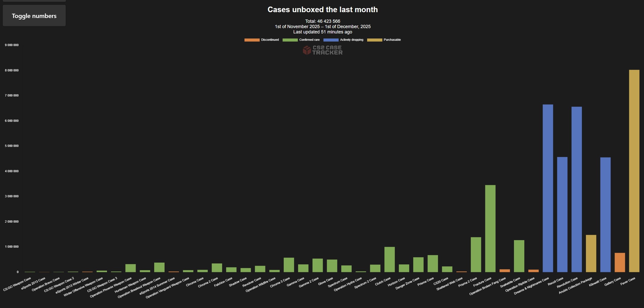This screenshot has width=644, height=308.
Task: Click the Toggle numbers button
Action: pos(34,16)
